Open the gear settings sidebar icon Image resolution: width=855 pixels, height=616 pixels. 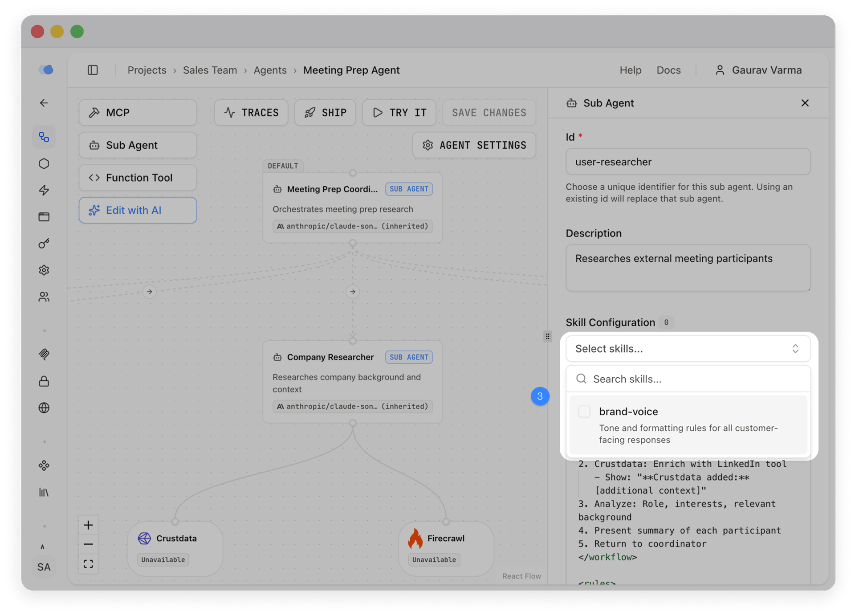44,270
